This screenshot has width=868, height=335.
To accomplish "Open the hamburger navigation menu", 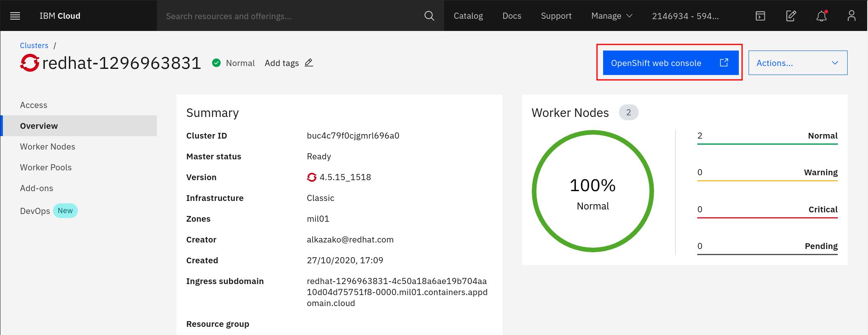I will tap(15, 16).
